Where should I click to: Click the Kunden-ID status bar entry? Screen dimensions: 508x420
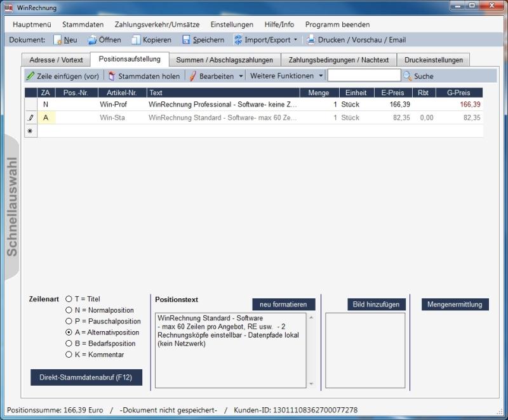pyautogui.click(x=295, y=410)
